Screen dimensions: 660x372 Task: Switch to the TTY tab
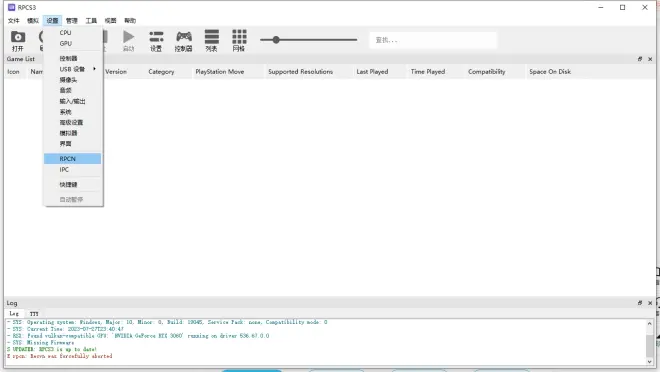pos(34,314)
